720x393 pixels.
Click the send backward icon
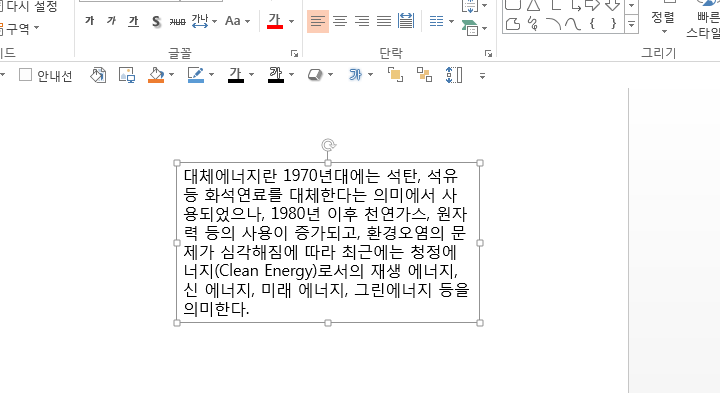tap(424, 75)
